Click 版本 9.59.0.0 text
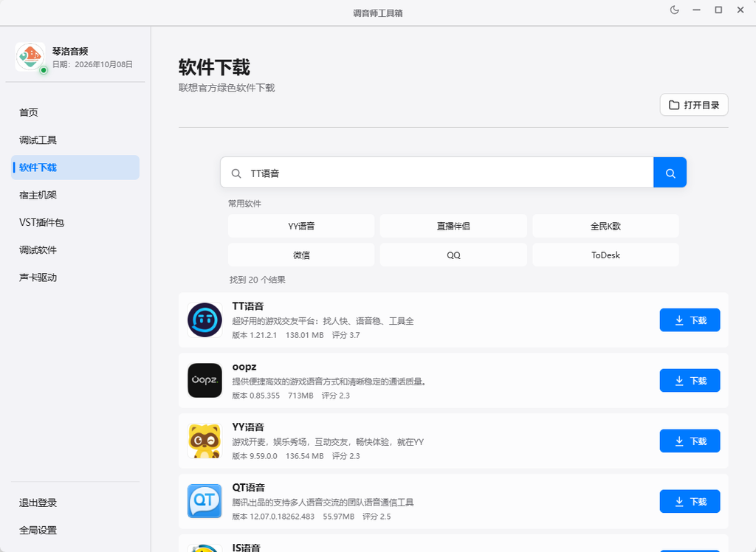The height and width of the screenshot is (552, 756). pos(255,456)
